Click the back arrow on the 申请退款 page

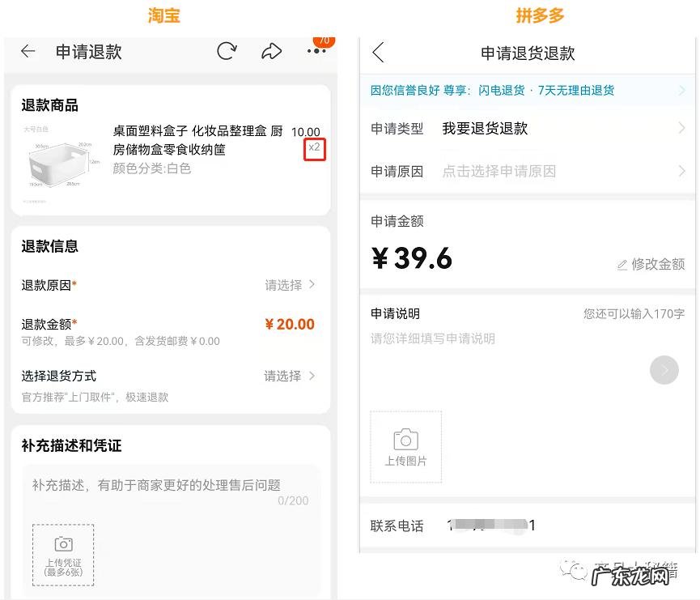point(28,51)
